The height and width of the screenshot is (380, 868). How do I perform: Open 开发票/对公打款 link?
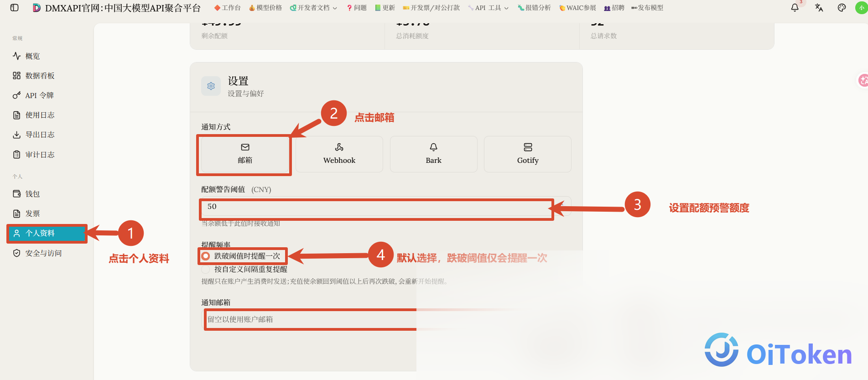coord(431,8)
